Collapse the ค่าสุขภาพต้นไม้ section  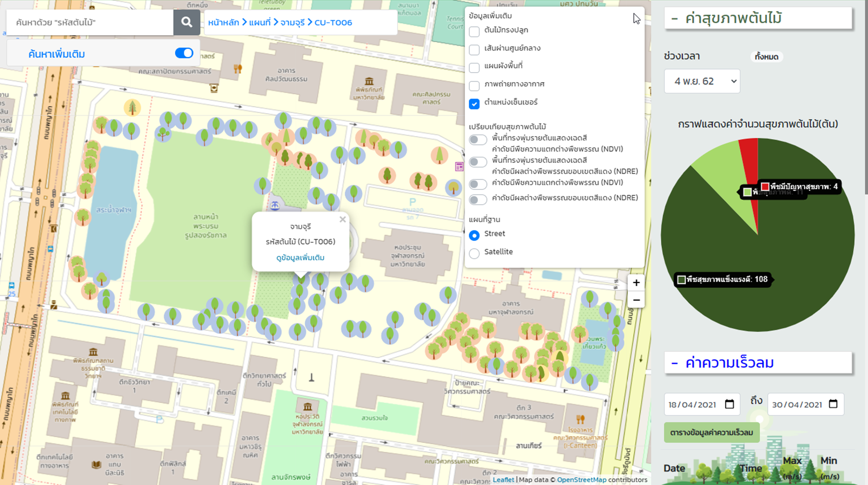click(x=675, y=19)
